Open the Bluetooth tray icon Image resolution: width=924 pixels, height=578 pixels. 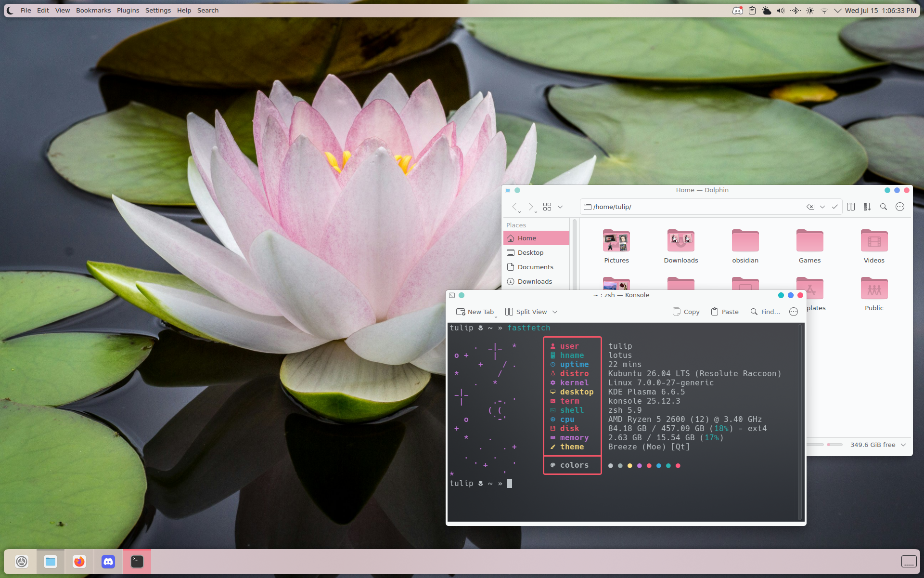(796, 10)
